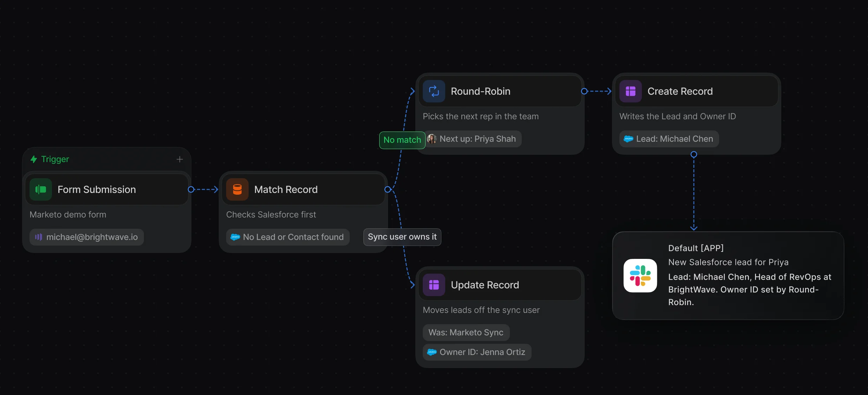Screen dimensions: 868x395
Task: Click Priya Shah's avatar thumbnail
Action: (432, 139)
